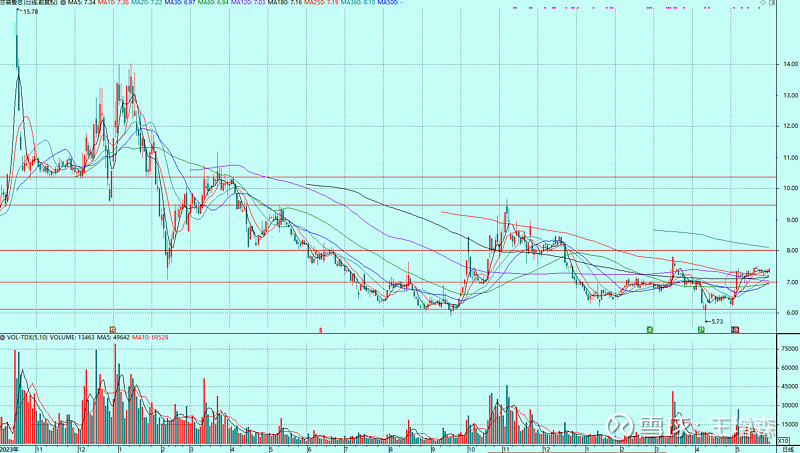
Task: Click the MA500 indicator label
Action: pos(390,3)
